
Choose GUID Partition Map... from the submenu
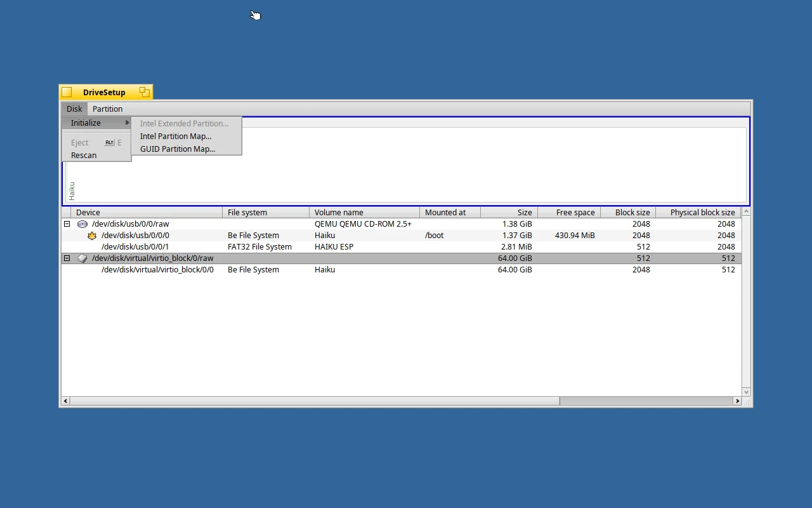click(176, 149)
